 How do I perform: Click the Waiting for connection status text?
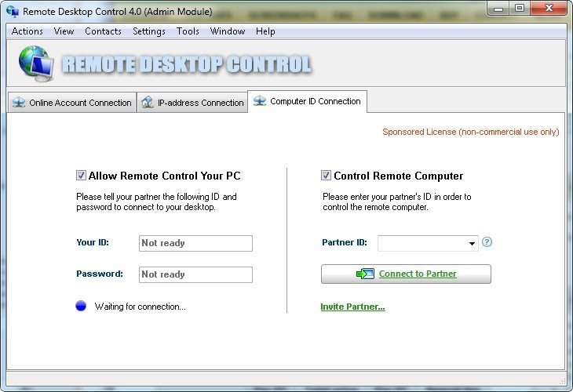click(x=140, y=307)
